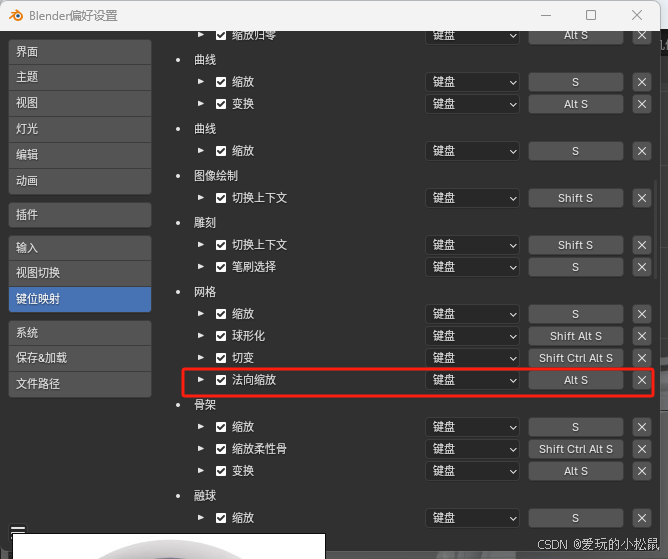Disable the 切变 keymap checkbox
The width and height of the screenshot is (668, 559).
[x=221, y=358]
